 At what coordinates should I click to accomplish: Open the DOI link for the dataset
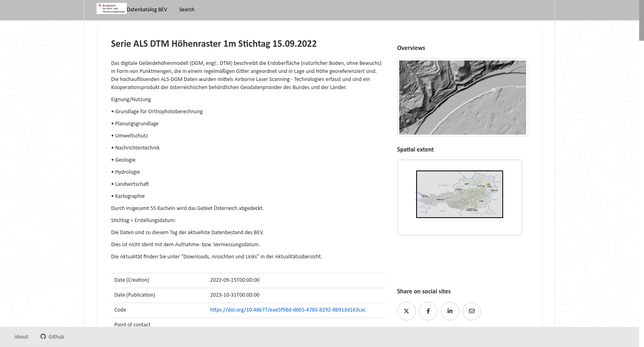[288, 310]
